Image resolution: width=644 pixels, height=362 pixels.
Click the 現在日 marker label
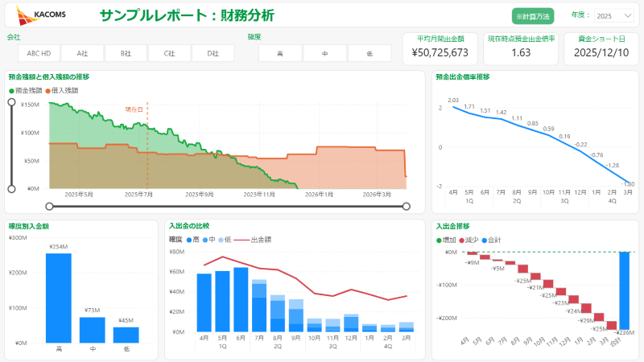pos(134,109)
